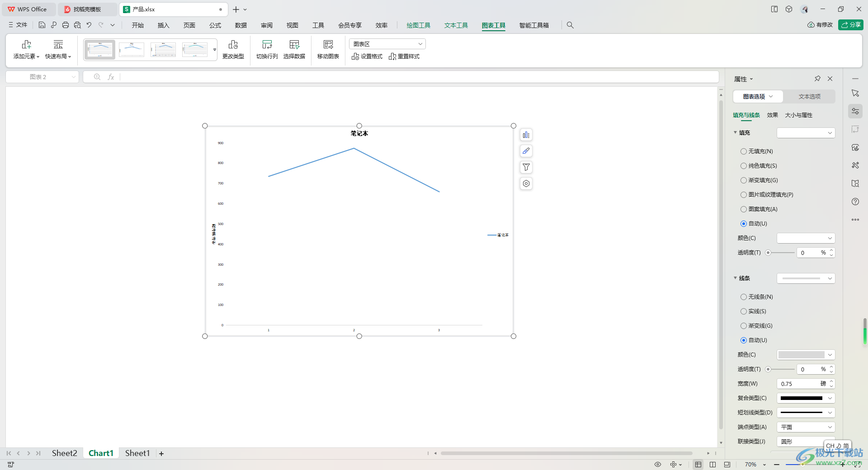Screen dimensions: 868x470
Task: Open the 插入 ribbon tab
Action: 164,25
